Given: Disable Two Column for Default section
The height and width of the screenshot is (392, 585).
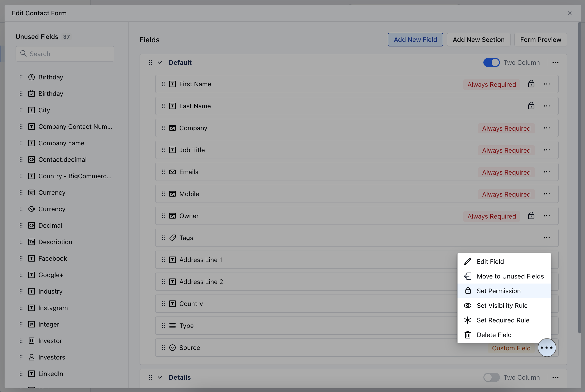Looking at the screenshot, I should 491,62.
